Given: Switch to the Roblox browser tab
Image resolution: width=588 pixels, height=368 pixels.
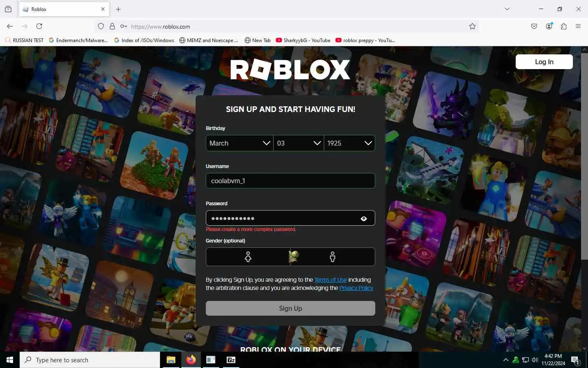Looking at the screenshot, I should (x=64, y=9).
